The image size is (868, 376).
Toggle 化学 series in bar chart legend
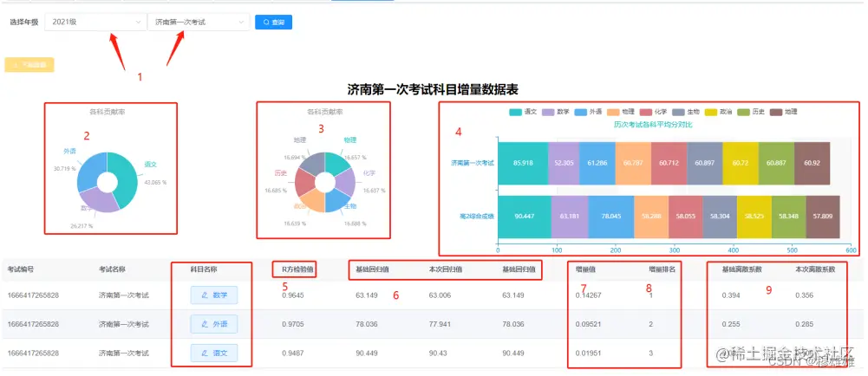pos(654,112)
